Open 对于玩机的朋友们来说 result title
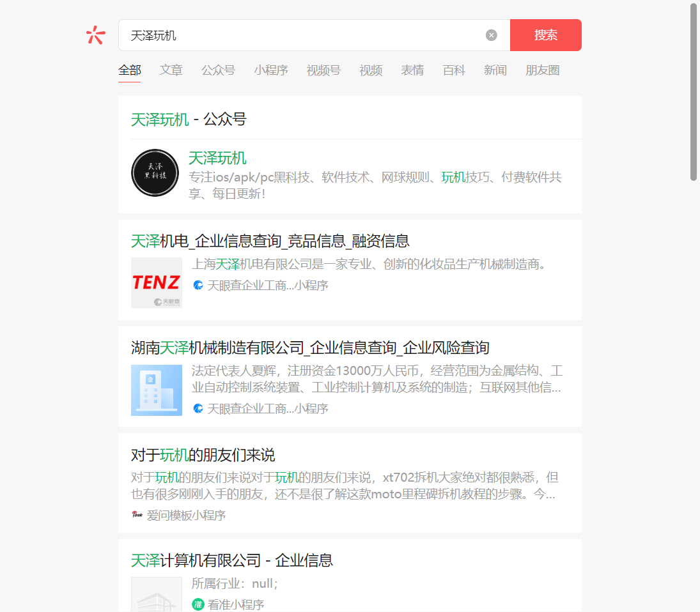Viewport: 700px width, 612px height. click(203, 455)
